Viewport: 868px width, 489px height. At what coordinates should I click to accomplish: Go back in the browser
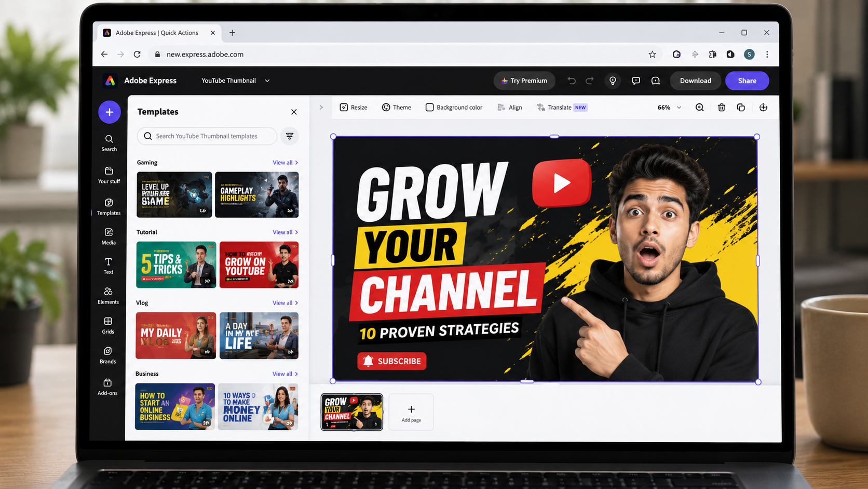click(x=104, y=54)
